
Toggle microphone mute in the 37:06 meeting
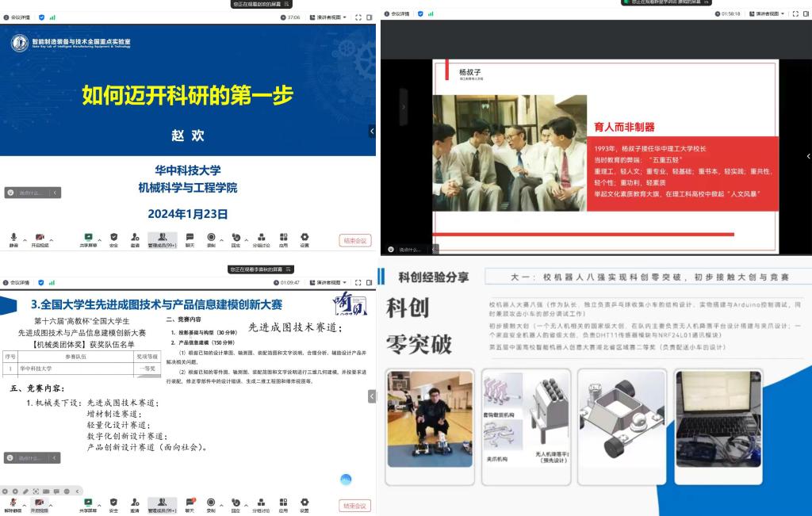pyautogui.click(x=13, y=238)
